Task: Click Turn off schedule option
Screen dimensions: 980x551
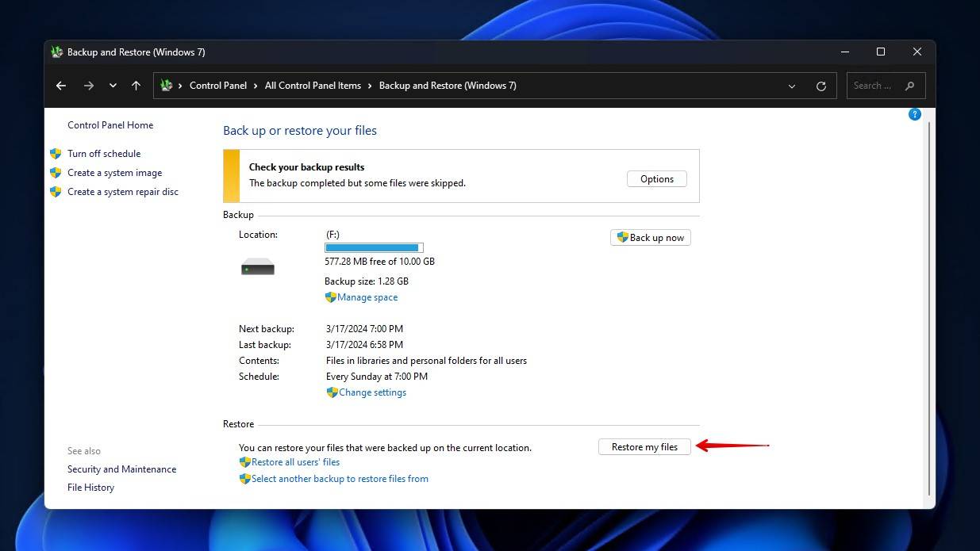Action: (104, 153)
